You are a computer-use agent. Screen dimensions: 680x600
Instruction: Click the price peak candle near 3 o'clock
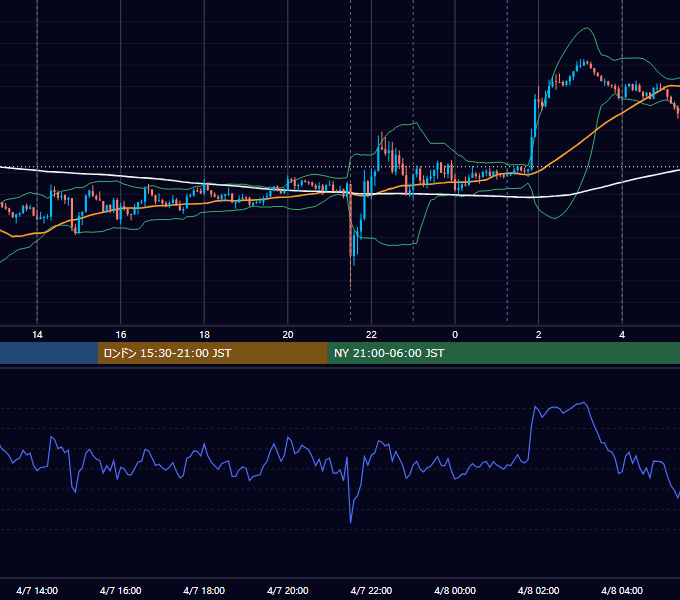(583, 62)
